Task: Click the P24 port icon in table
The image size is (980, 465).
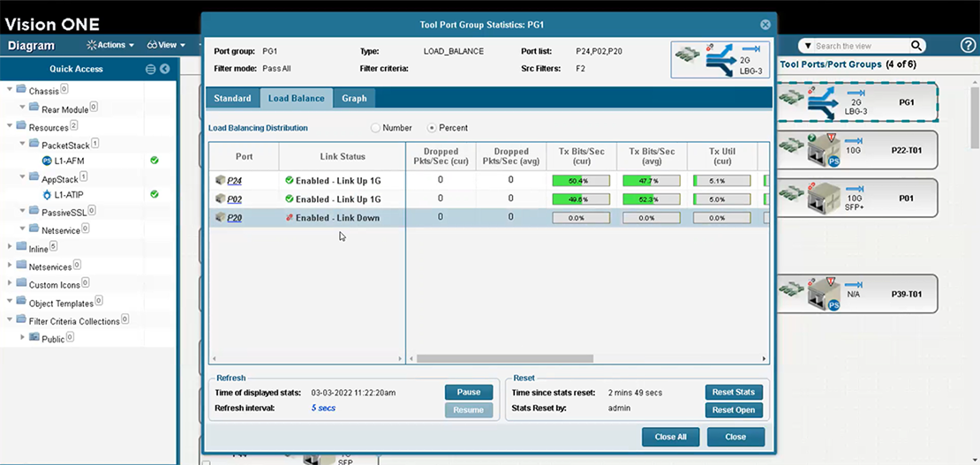Action: pyautogui.click(x=221, y=180)
